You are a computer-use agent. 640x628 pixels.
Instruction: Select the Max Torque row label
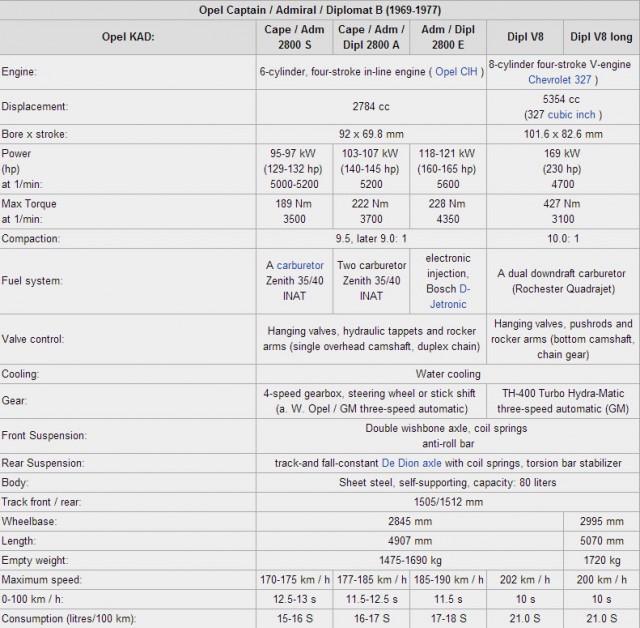pyautogui.click(x=29, y=211)
